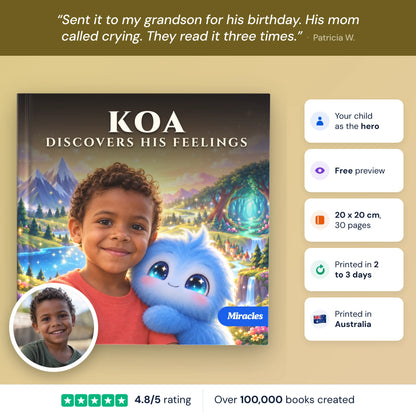The height and width of the screenshot is (416, 416).
Task: Click the KOA title on cover
Action: click(146, 122)
